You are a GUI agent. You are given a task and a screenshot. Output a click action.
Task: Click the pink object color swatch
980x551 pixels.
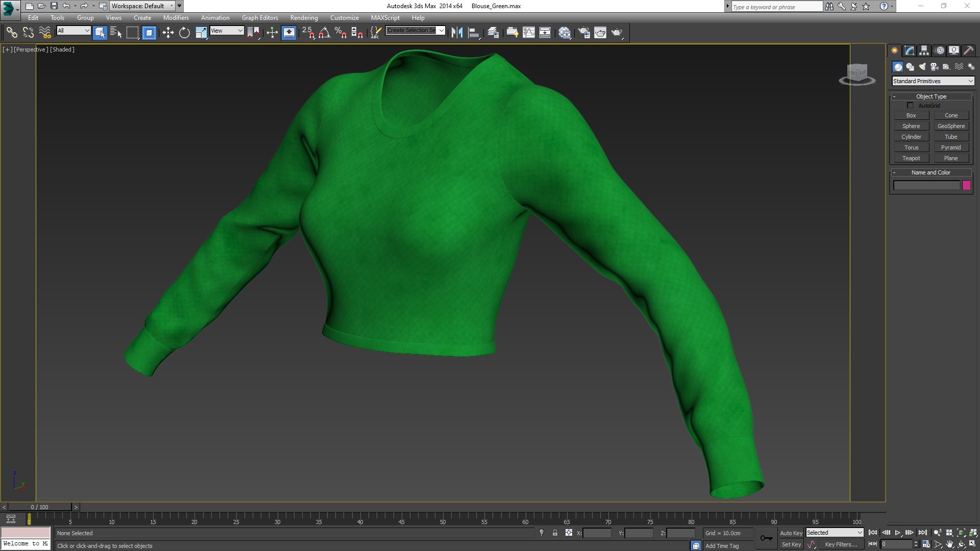(966, 185)
